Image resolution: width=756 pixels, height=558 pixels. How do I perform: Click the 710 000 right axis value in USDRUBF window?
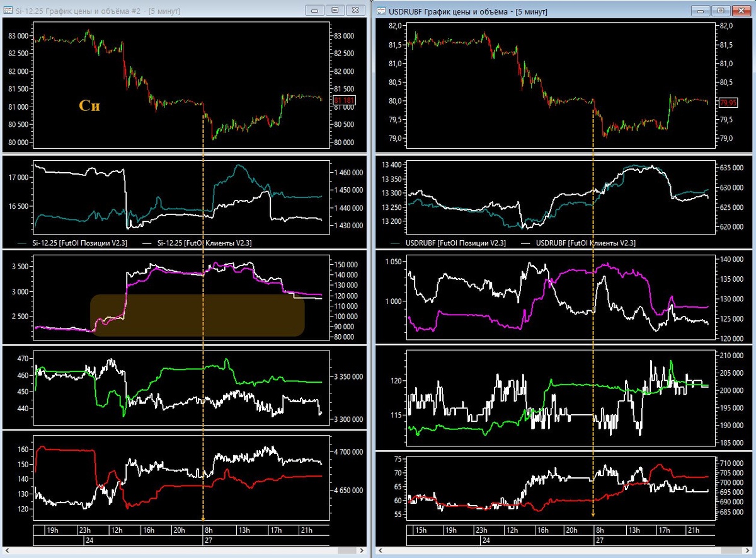(731, 463)
